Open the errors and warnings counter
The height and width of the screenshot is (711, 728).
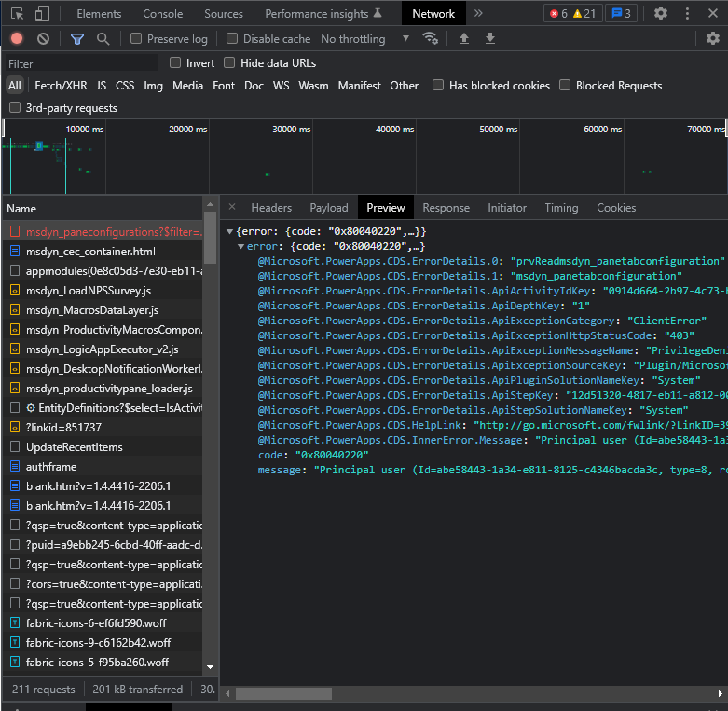[x=573, y=13]
